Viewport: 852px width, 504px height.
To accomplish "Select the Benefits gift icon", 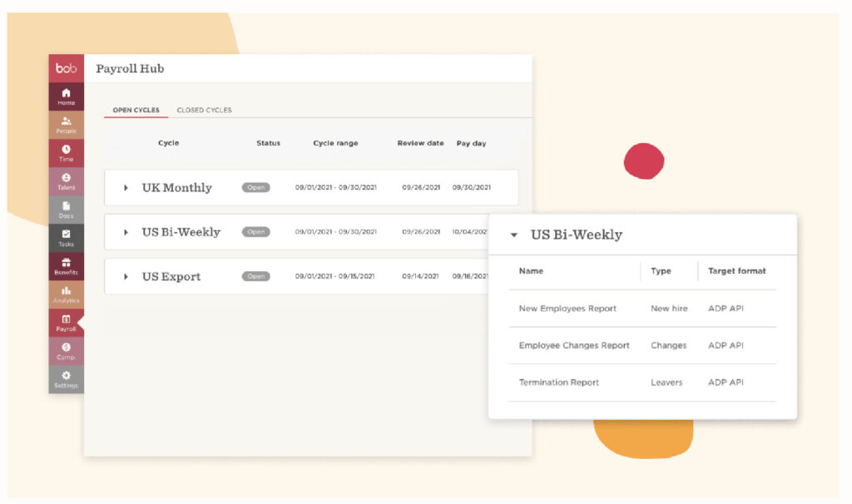I will click(x=66, y=266).
